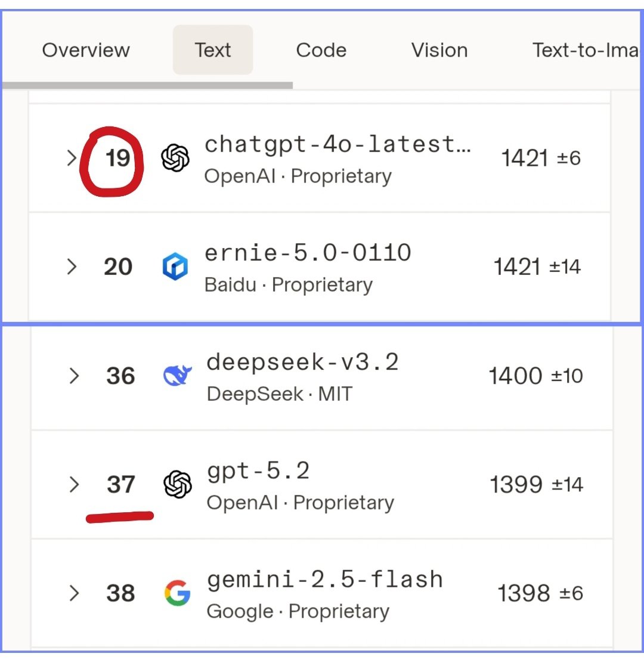The width and height of the screenshot is (644, 672).
Task: Expand the ernie-5.0-0110 row chevron
Action: pos(72,267)
